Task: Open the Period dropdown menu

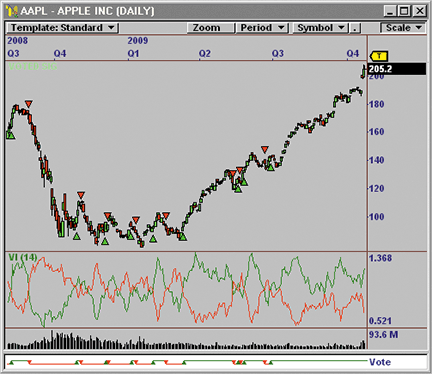Action: 262,28
